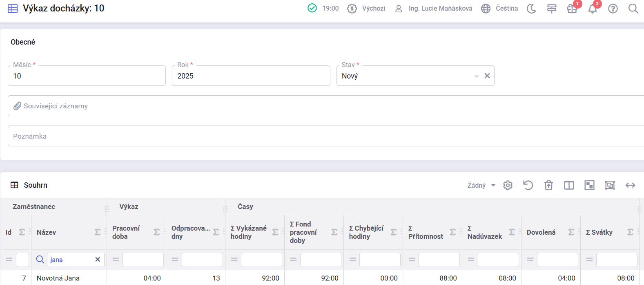Open the Čeština language selector
This screenshot has height=285, width=644.
499,9
